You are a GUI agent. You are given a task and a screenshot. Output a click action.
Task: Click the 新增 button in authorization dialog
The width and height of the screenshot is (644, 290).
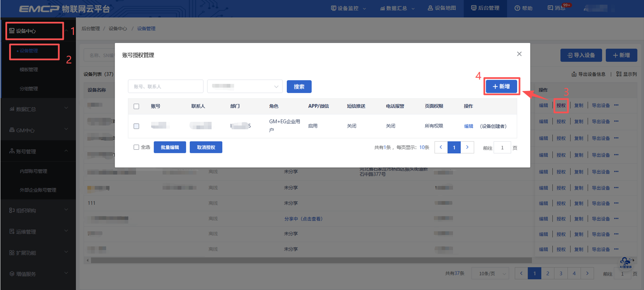501,87
